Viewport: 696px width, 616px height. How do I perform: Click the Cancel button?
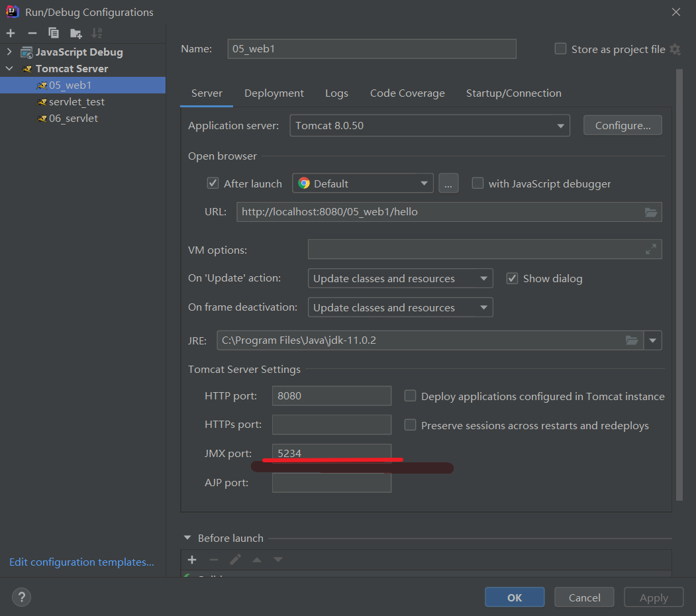pyautogui.click(x=584, y=597)
